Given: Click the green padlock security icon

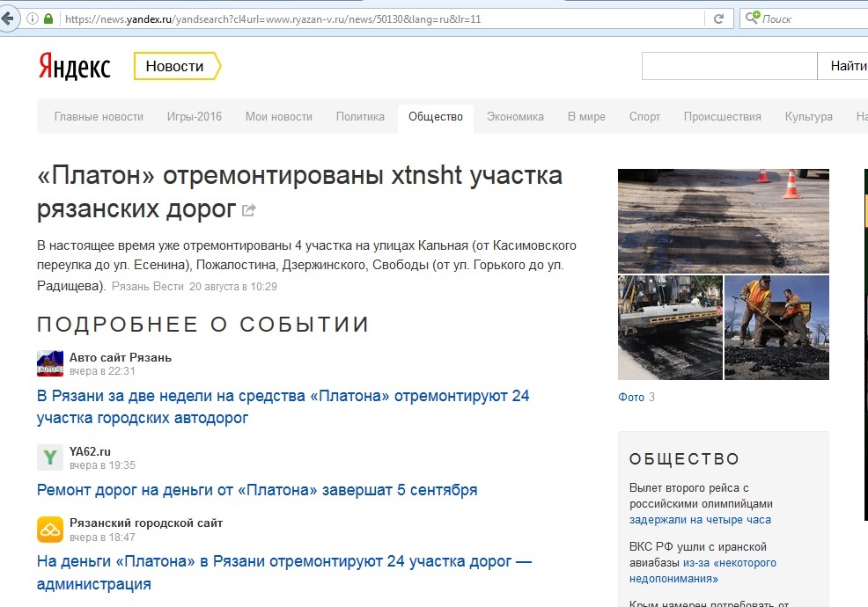Looking at the screenshot, I should point(48,18).
